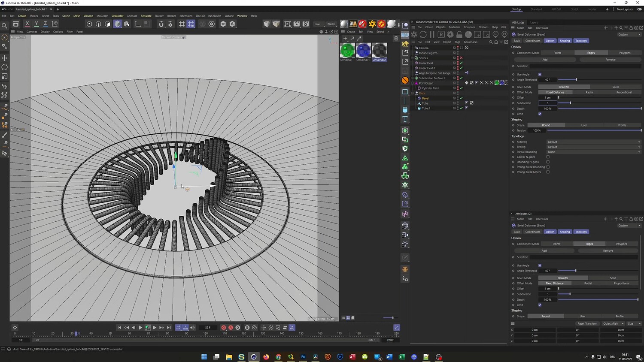Select the Move tool in left toolbar
Screen dimensions: 644x362
click(5, 58)
